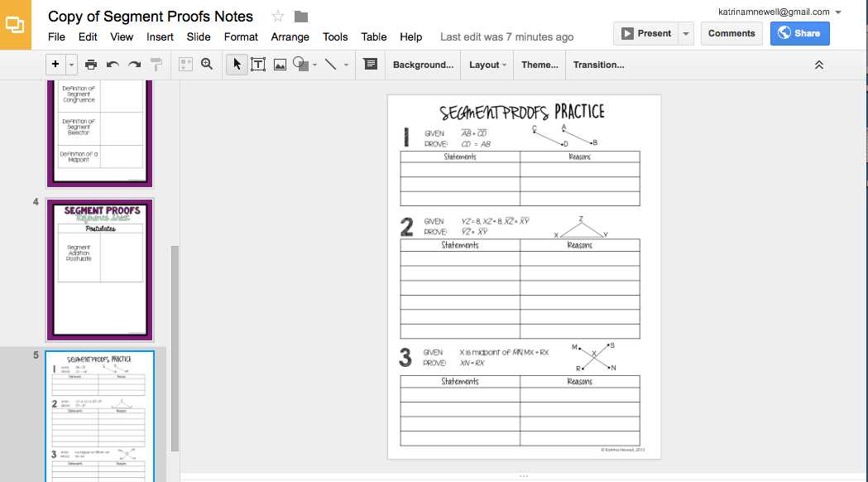
Task: Click the presentation title to rename
Action: pos(151,17)
